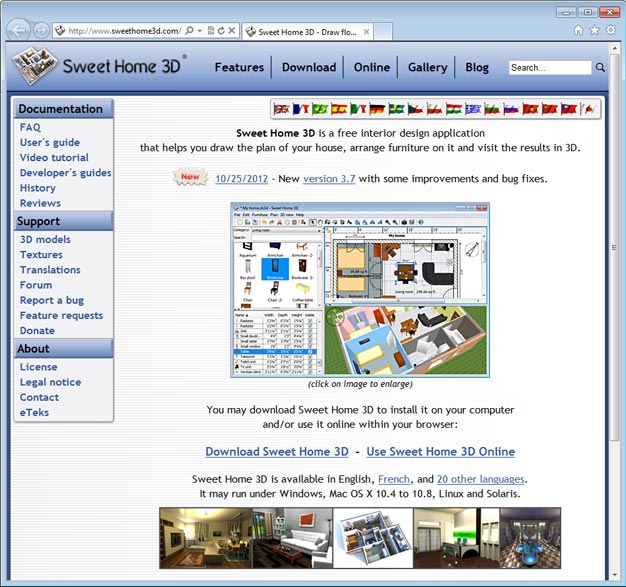Switch language with the Taiwan flag
The width and height of the screenshot is (626, 587).
(569, 109)
